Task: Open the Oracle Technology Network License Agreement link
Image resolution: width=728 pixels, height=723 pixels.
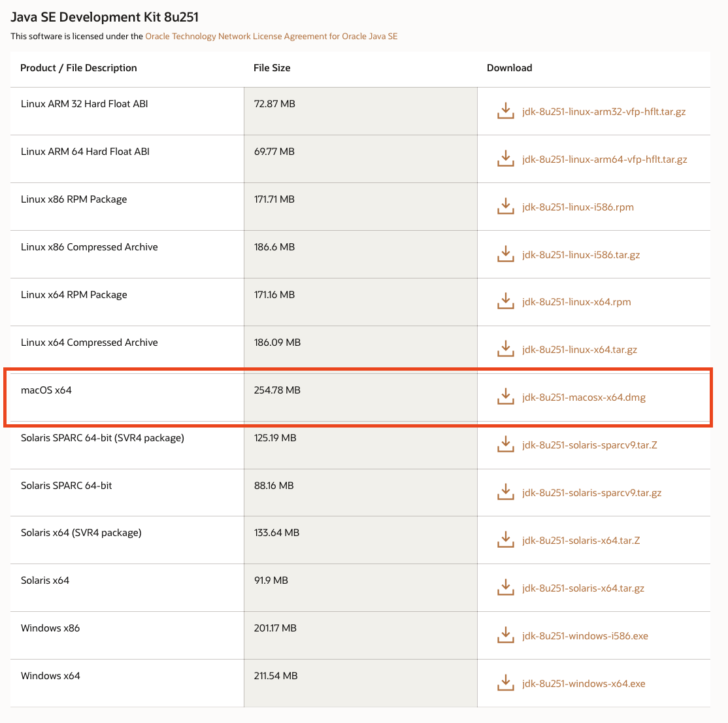Action: (271, 36)
